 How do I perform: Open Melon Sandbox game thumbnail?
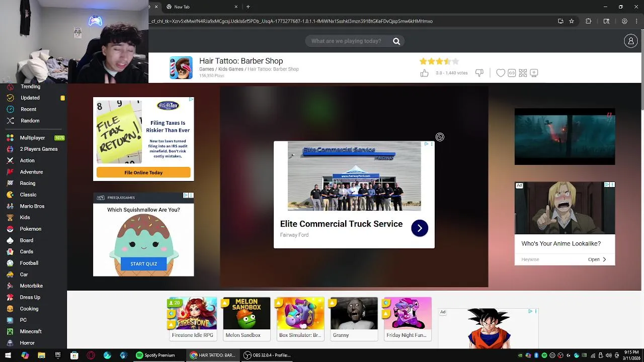[247, 319]
